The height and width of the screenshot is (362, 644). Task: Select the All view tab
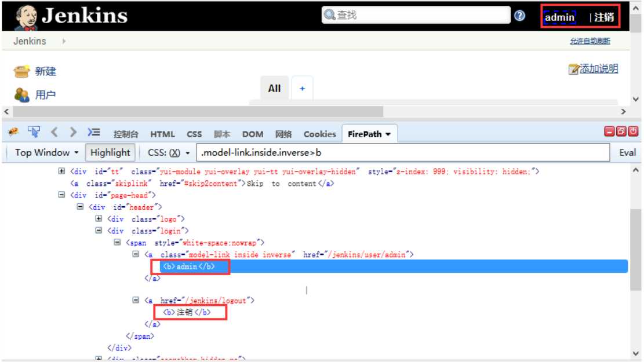[x=274, y=88]
